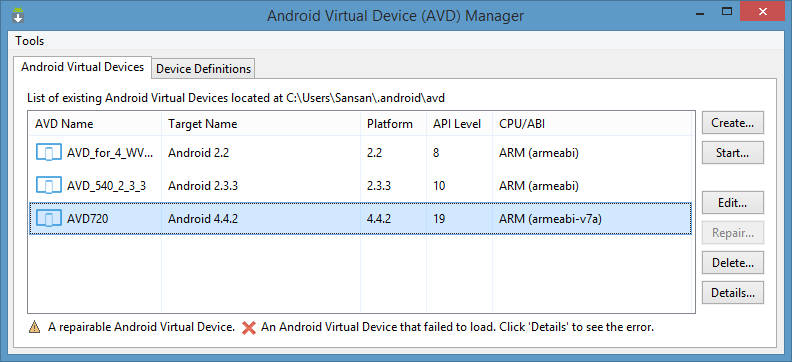Open the Tools menu
The height and width of the screenshot is (362, 792).
[x=30, y=41]
